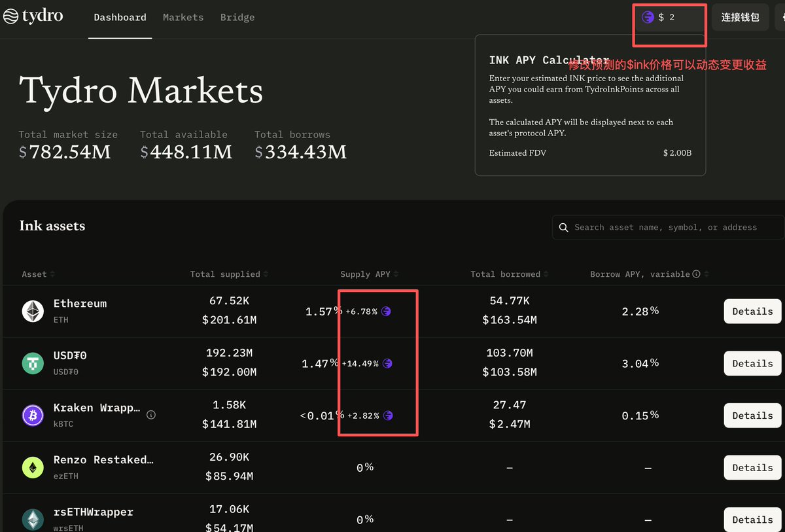Click the +14.49% INK APY for USD₮0
The width and height of the screenshot is (785, 532).
click(x=360, y=364)
